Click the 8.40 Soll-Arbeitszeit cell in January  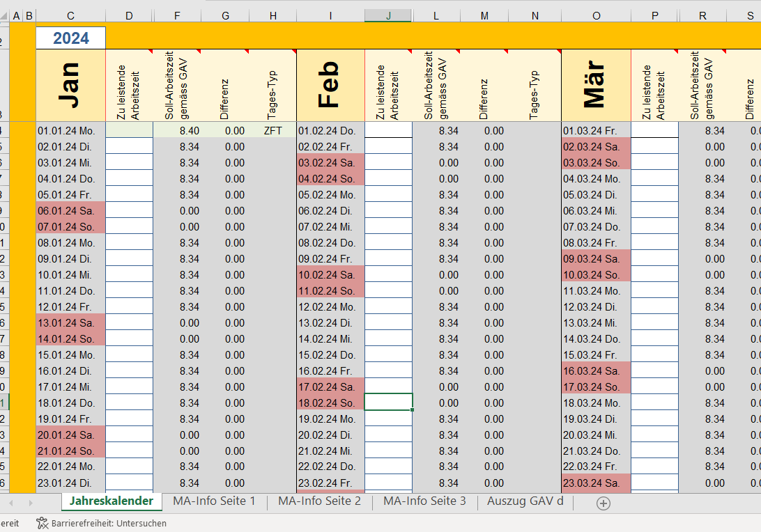177,130
